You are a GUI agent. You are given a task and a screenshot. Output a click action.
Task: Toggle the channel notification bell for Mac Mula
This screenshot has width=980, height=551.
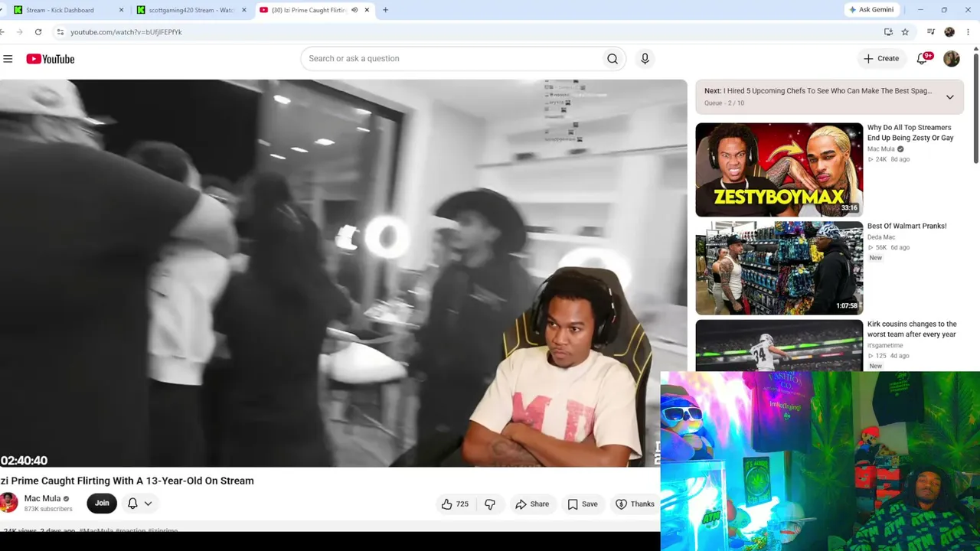[x=132, y=503]
